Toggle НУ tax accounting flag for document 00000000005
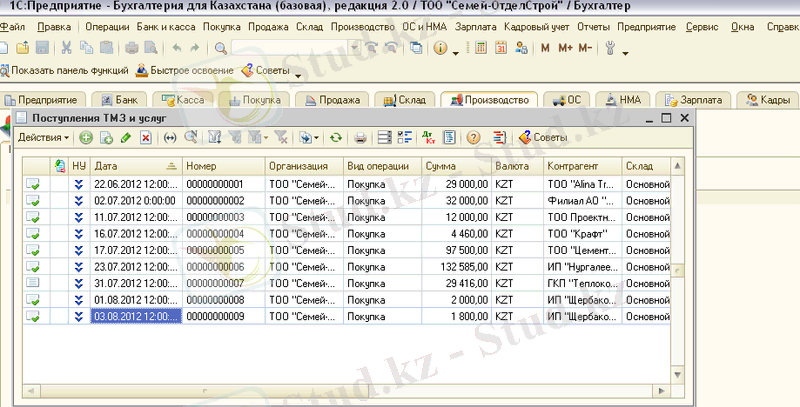Viewport: 800px width, 407px height. click(79, 250)
